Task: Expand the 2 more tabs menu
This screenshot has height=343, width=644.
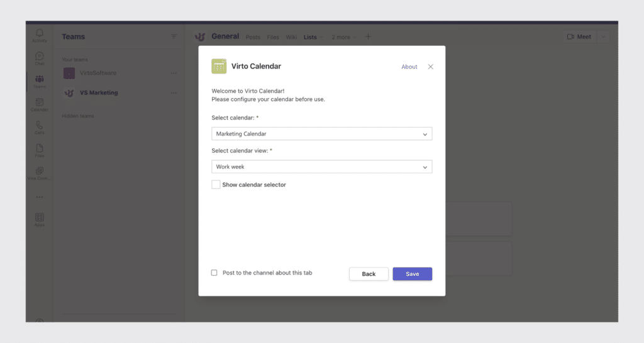Action: click(x=344, y=37)
